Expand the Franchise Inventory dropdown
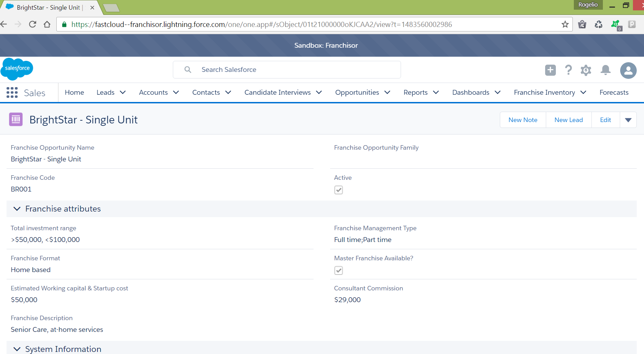This screenshot has height=354, width=644. [583, 92]
